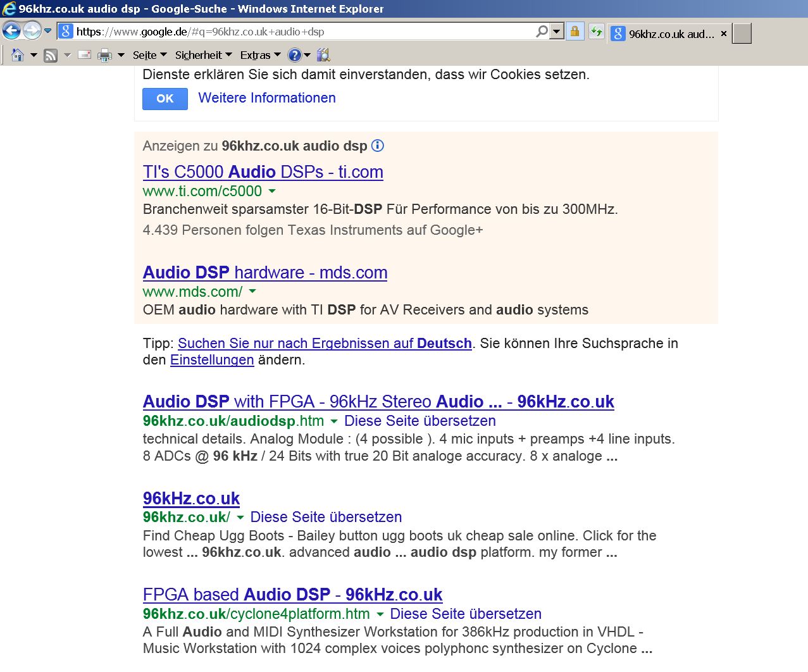This screenshot has height=672, width=808.
Task: Open the recent pages history dropdown
Action: click(x=47, y=31)
